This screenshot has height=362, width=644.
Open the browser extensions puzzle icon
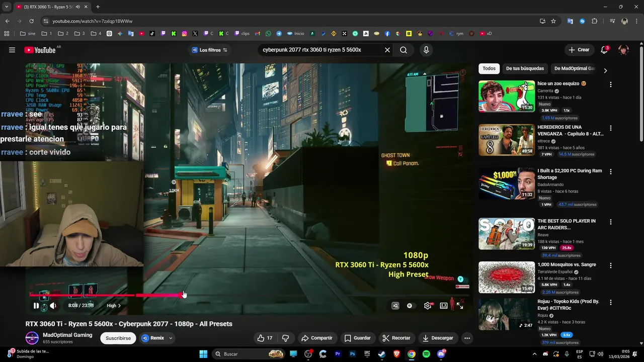pos(594,21)
